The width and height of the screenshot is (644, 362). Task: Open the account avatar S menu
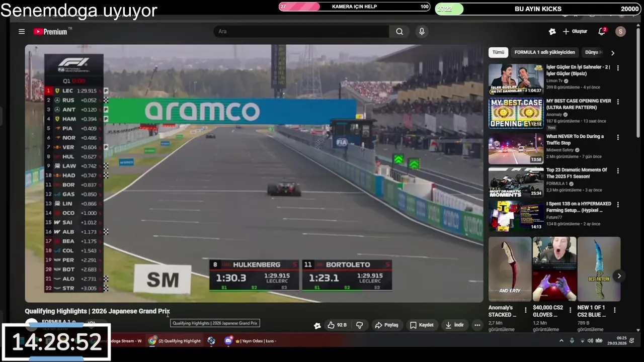[620, 31]
